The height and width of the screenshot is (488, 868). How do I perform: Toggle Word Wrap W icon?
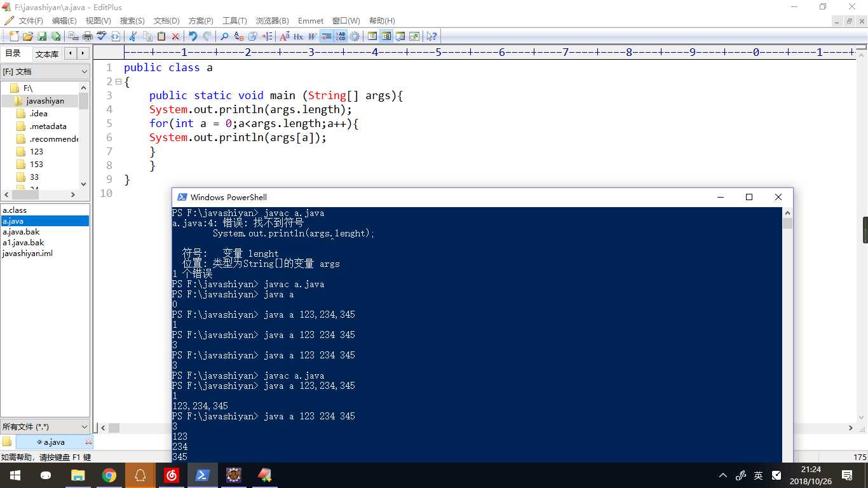[312, 36]
